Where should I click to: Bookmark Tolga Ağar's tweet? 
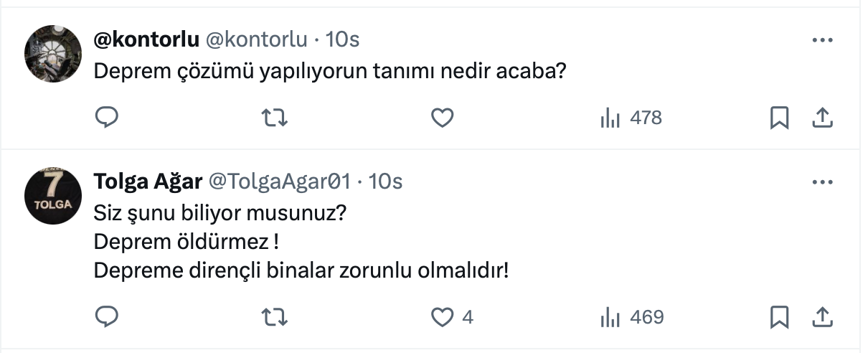pyautogui.click(x=779, y=316)
